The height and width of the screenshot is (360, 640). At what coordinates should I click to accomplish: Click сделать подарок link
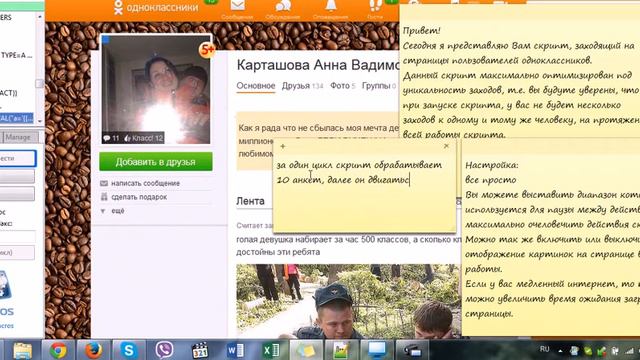click(x=139, y=197)
